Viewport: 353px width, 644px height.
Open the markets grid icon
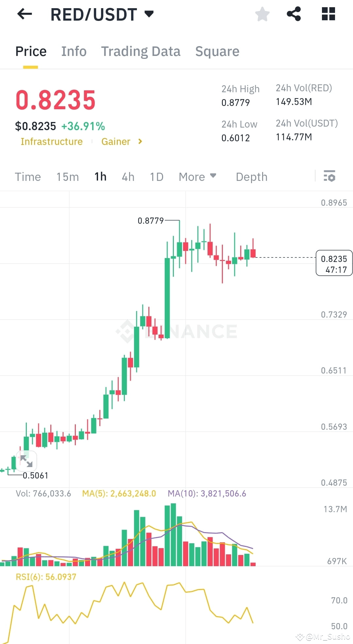pyautogui.click(x=328, y=14)
